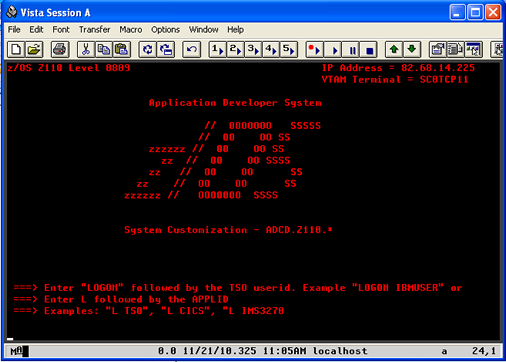Click the session properties icon
This screenshot has height=362, width=506.
pos(438,50)
